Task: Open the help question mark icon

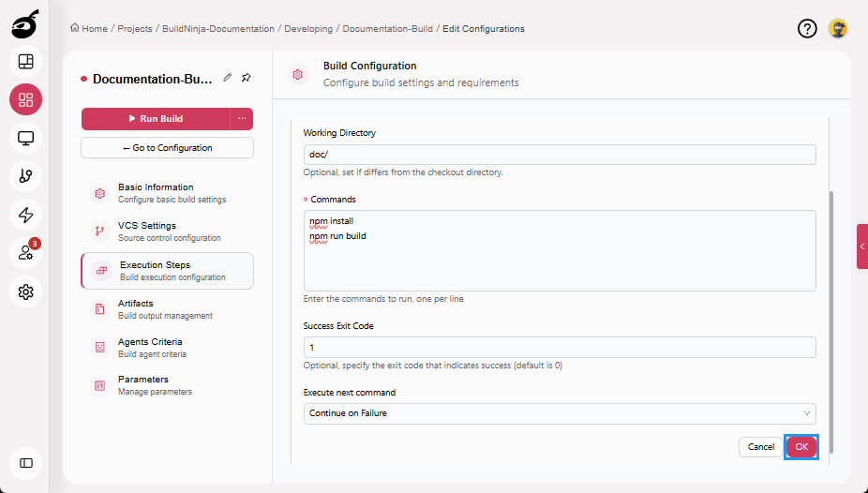Action: (x=807, y=28)
